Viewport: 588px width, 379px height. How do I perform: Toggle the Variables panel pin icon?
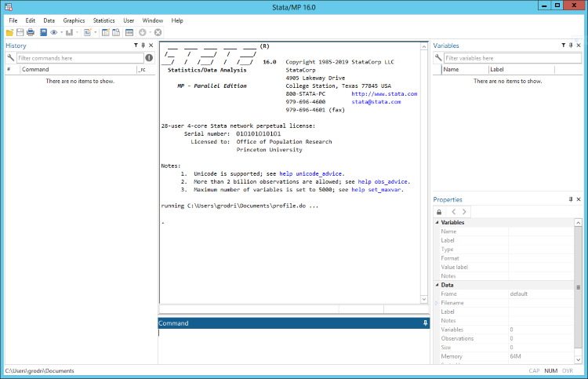point(571,46)
